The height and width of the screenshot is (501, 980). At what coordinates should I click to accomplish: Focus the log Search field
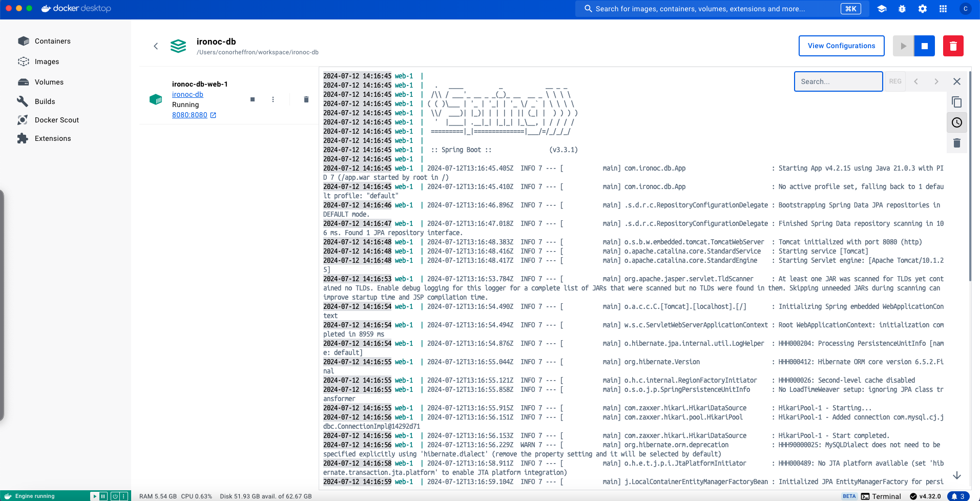[838, 81]
